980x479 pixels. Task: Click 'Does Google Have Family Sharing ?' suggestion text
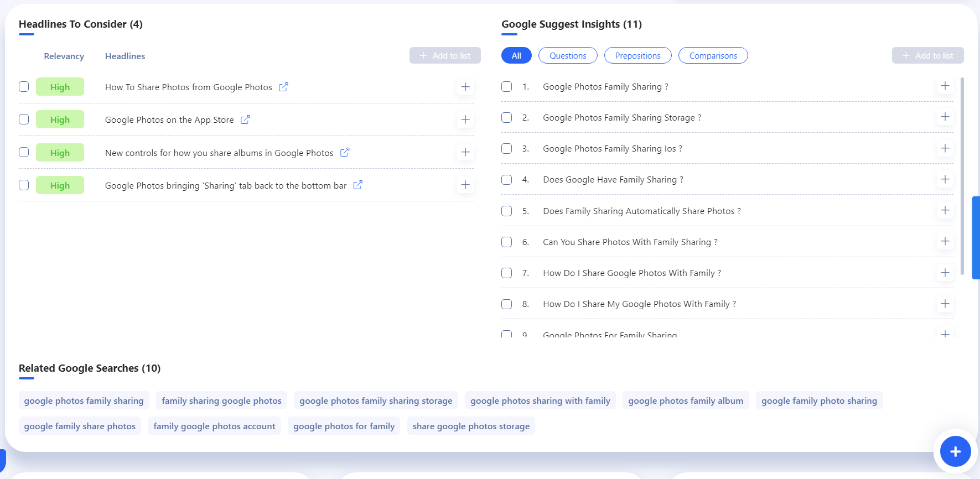click(613, 180)
